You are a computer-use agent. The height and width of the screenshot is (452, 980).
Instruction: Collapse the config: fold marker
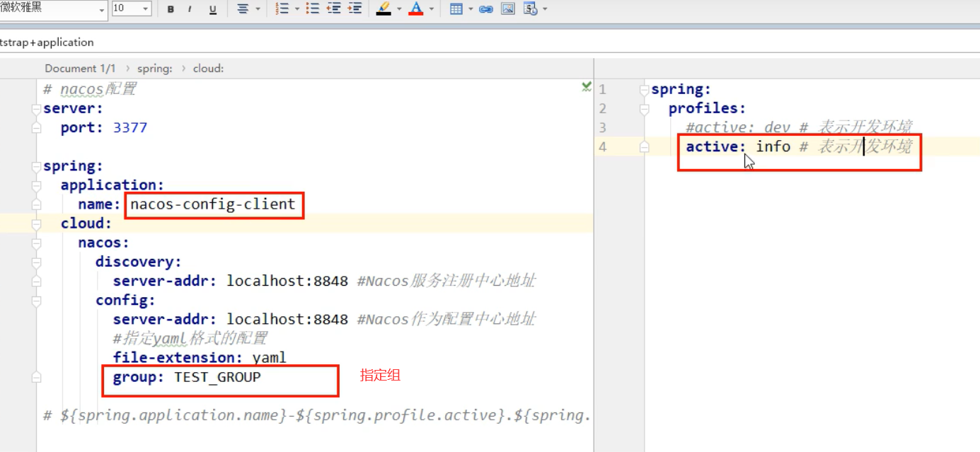tap(36, 301)
